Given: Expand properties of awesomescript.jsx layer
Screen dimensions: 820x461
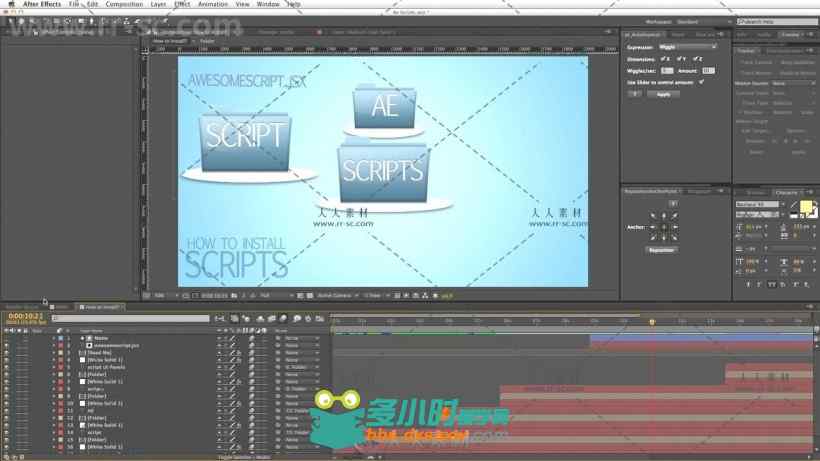Looking at the screenshot, I should [x=53, y=345].
